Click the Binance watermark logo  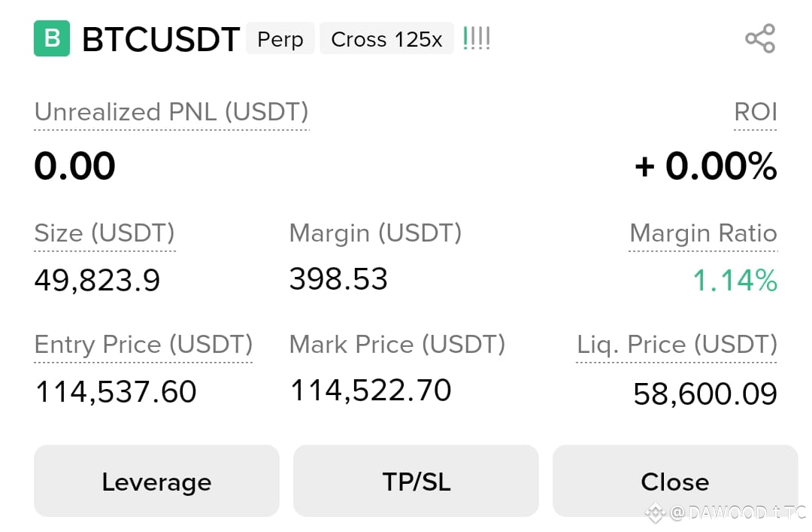click(655, 513)
